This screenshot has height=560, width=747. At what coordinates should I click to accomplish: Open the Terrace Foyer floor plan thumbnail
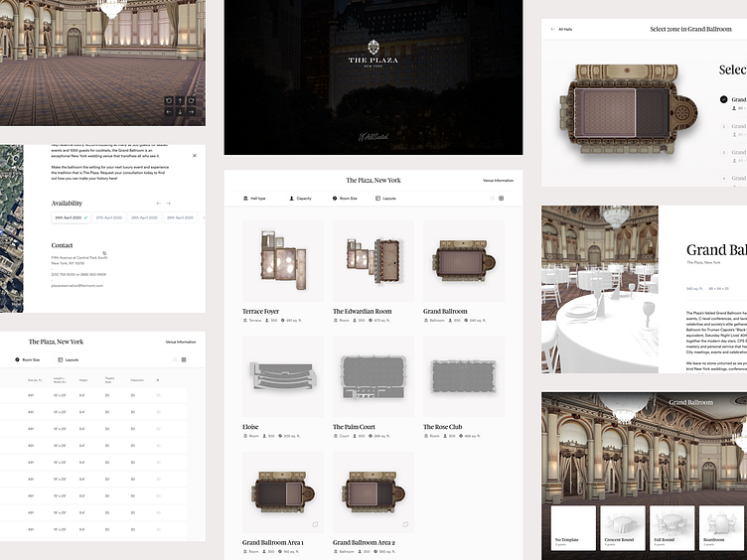pos(282,260)
